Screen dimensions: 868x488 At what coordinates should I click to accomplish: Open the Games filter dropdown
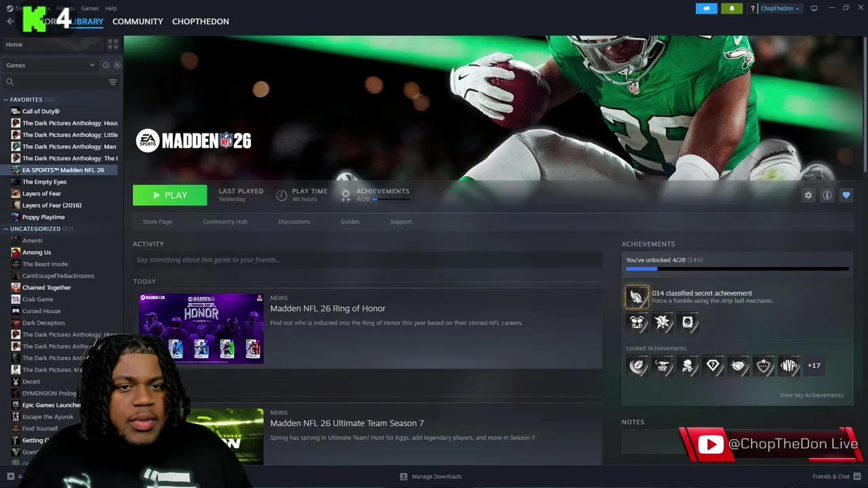click(50, 65)
